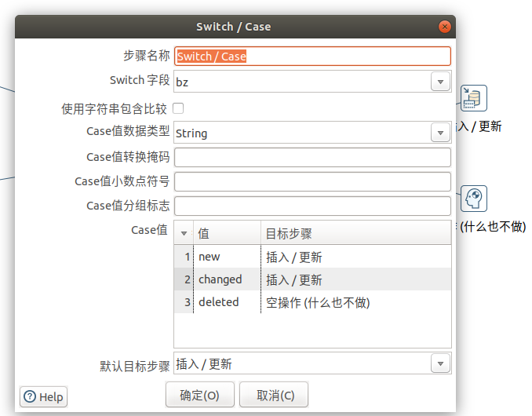The image size is (532, 416).
Task: Click in the 步骤名称 input field
Action: [312, 56]
